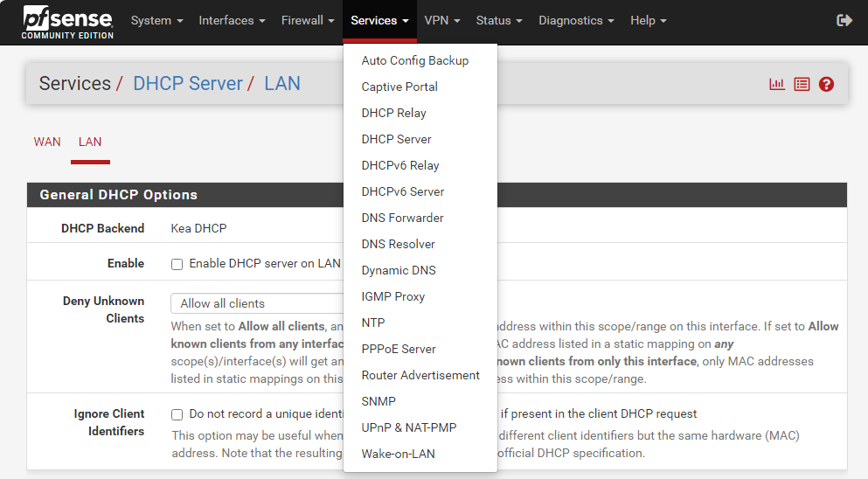
Task: Toggle the Ignore Client Identifiers checkbox
Action: (x=177, y=414)
